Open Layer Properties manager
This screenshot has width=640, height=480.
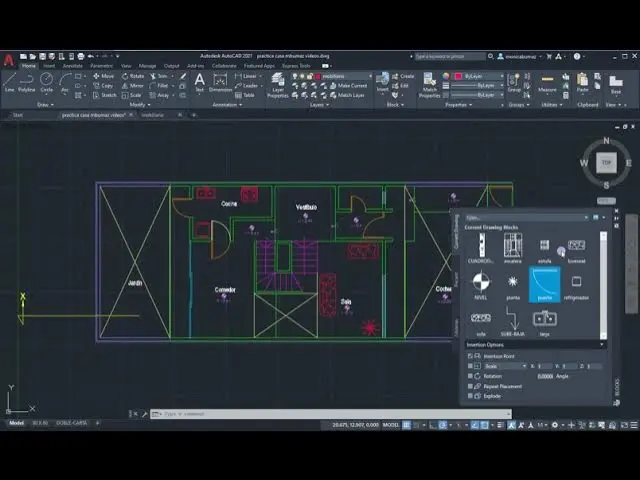tap(278, 85)
